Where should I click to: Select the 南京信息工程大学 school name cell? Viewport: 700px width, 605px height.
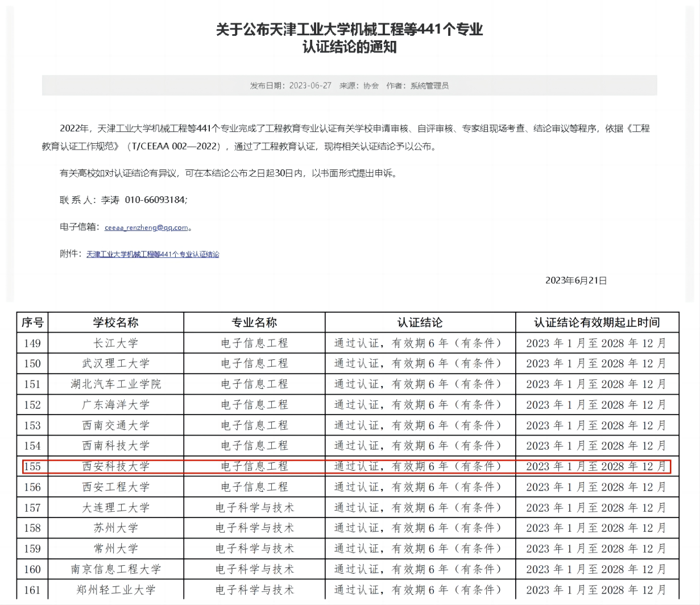(x=116, y=569)
